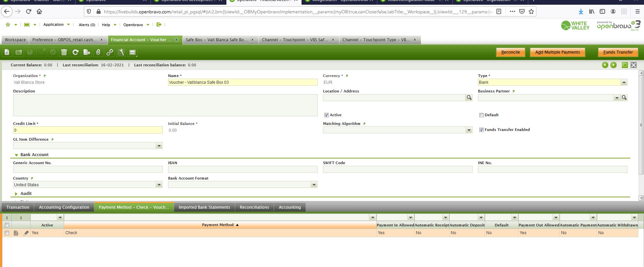Sort by the Payment Method column header
Screen dimensions: 644x267
click(x=220, y=225)
